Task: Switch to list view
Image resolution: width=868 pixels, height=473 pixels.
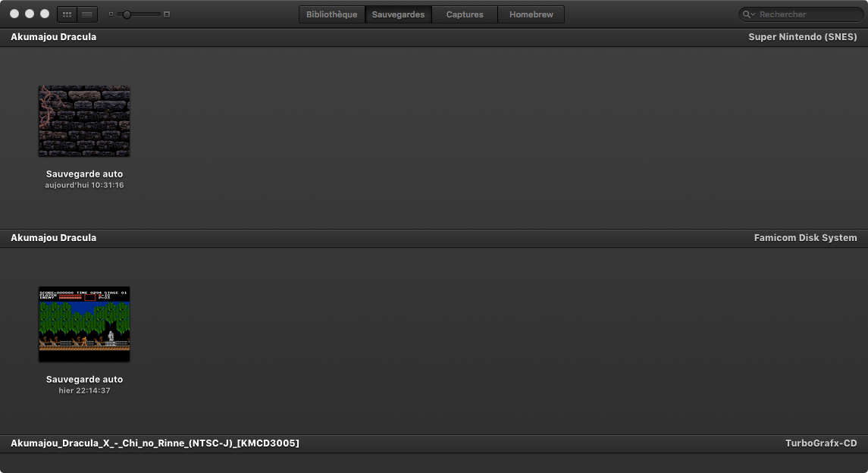Action: click(x=87, y=14)
